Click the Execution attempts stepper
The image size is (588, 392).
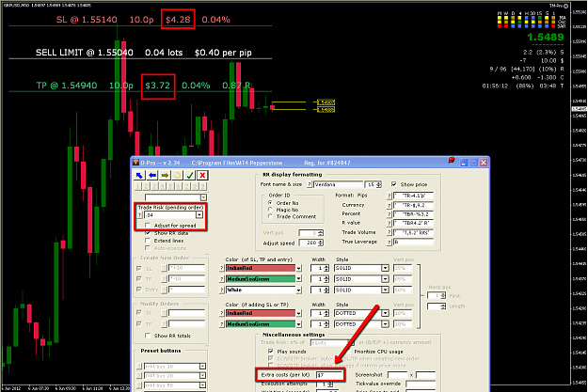tap(330, 384)
